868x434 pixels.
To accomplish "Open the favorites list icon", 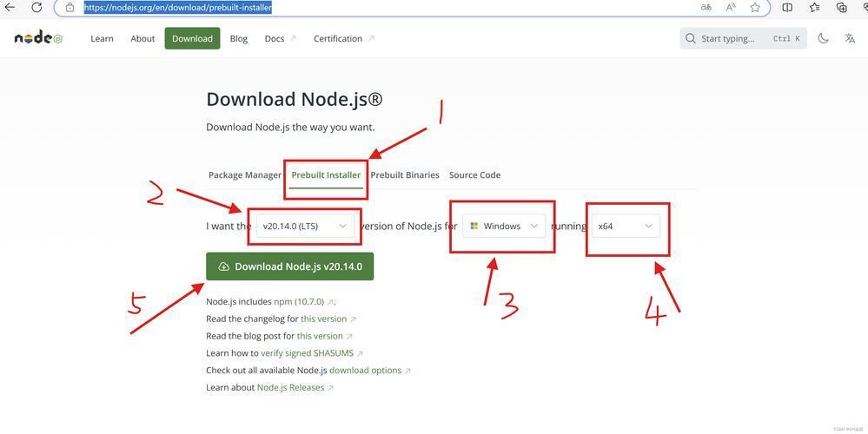I will [814, 7].
